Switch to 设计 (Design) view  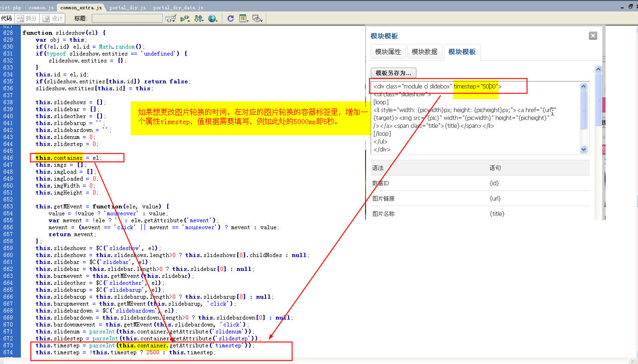(53, 19)
